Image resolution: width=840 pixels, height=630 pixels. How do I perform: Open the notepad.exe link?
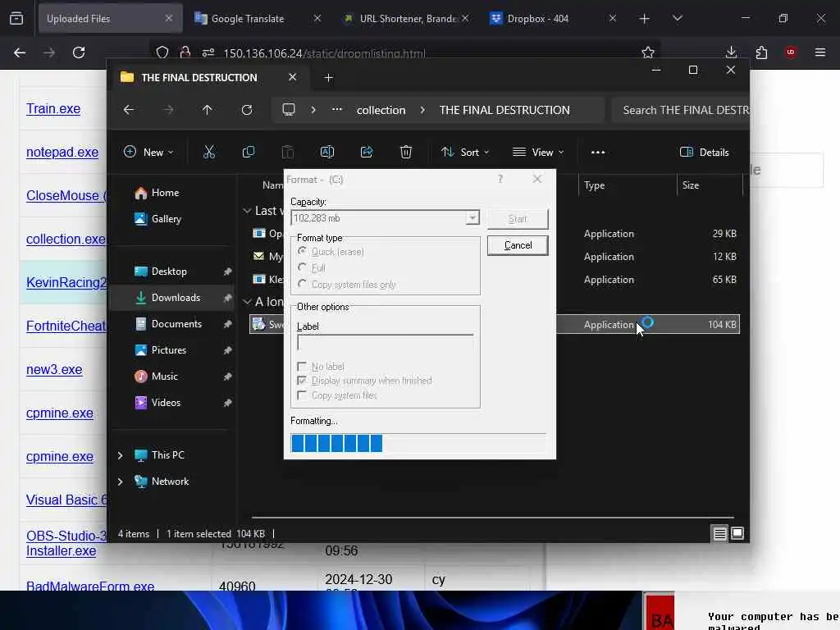(x=62, y=152)
